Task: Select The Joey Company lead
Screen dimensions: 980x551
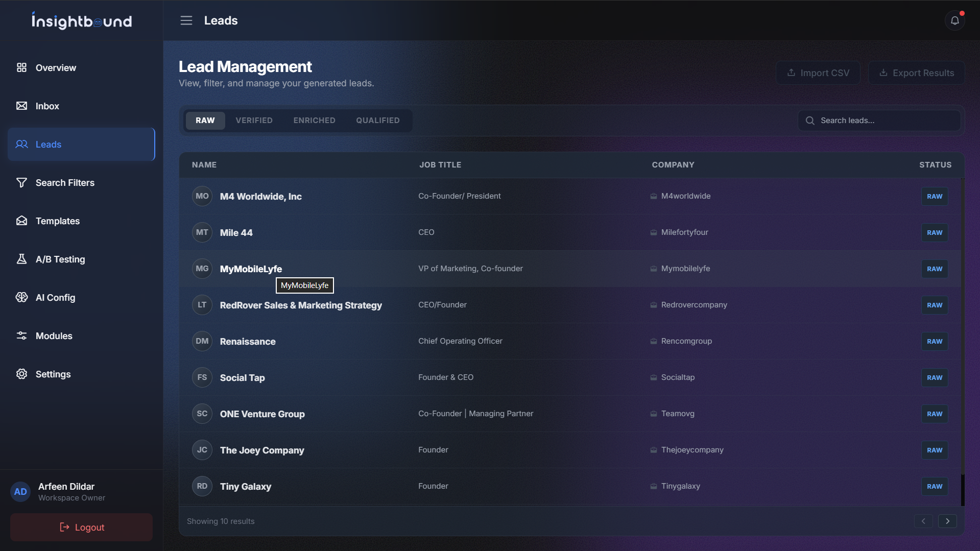Action: (x=262, y=450)
